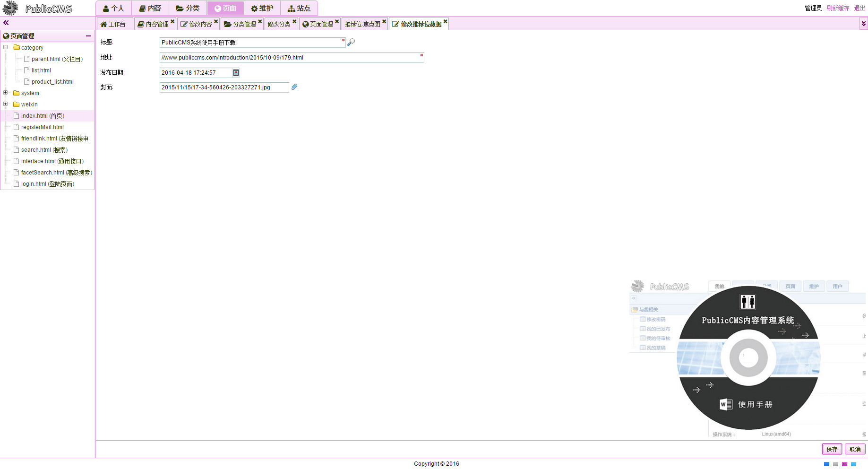The image size is (868, 470).
Task: Click the 刷新缓存 link
Action: coord(838,8)
